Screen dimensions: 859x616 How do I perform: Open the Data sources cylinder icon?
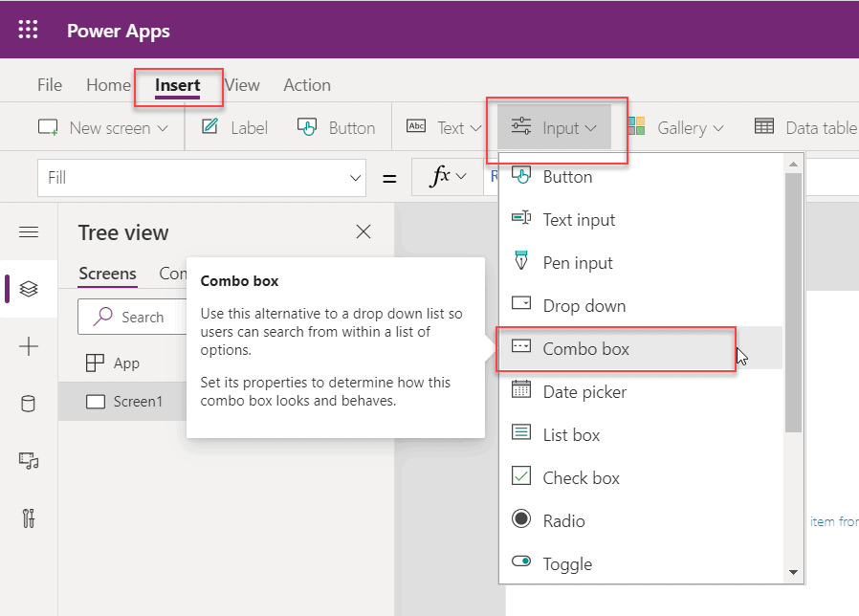tap(29, 403)
